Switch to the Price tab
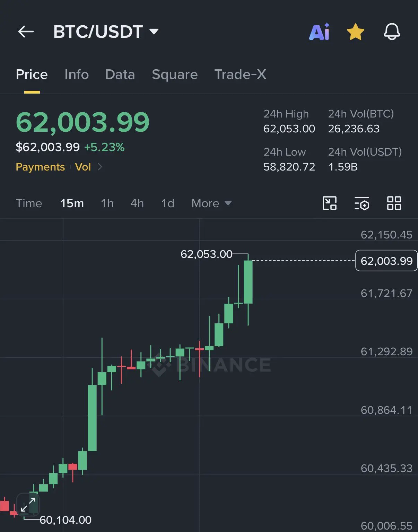Image resolution: width=418 pixels, height=532 pixels. click(32, 75)
